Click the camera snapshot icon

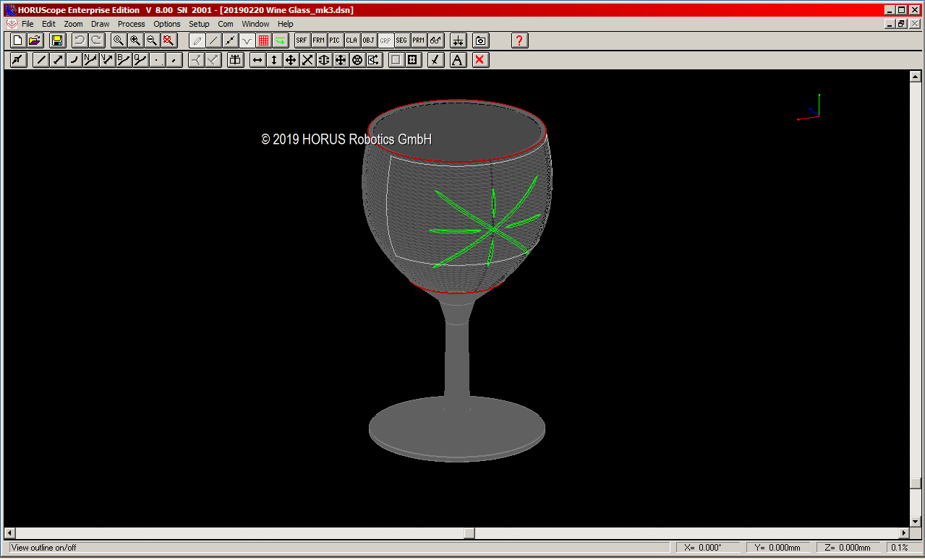[481, 40]
